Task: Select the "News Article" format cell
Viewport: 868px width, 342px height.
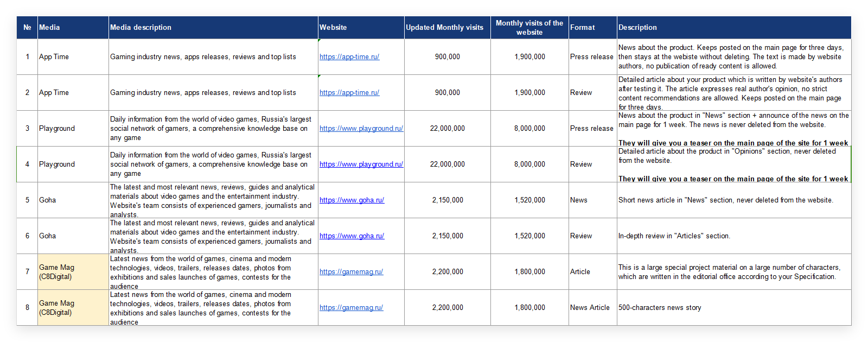Action: 590,308
